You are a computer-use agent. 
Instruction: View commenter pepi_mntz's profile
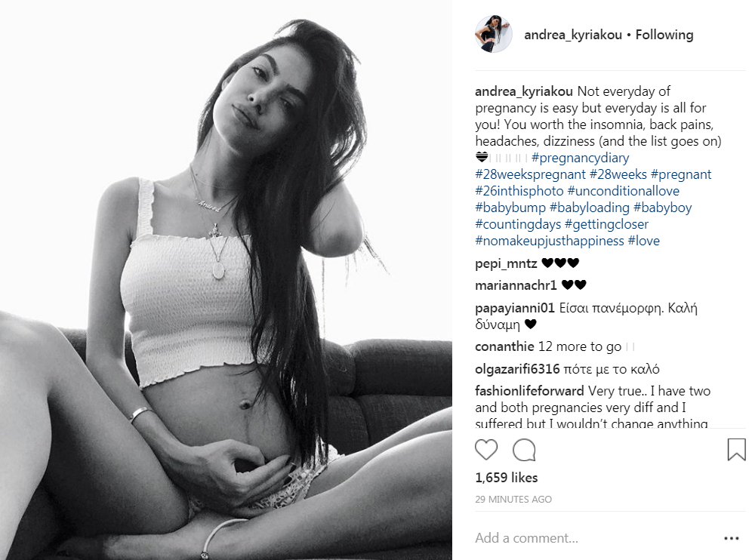click(x=506, y=263)
